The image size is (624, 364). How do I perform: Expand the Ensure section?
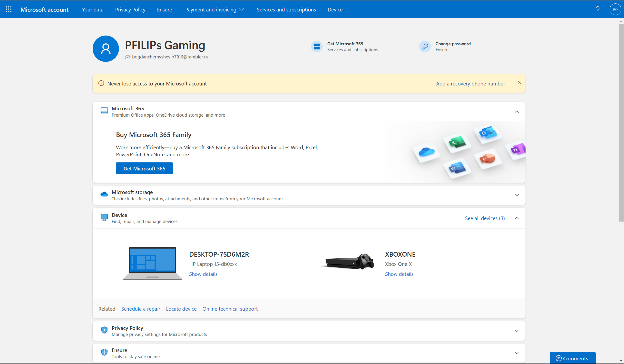[x=517, y=353]
